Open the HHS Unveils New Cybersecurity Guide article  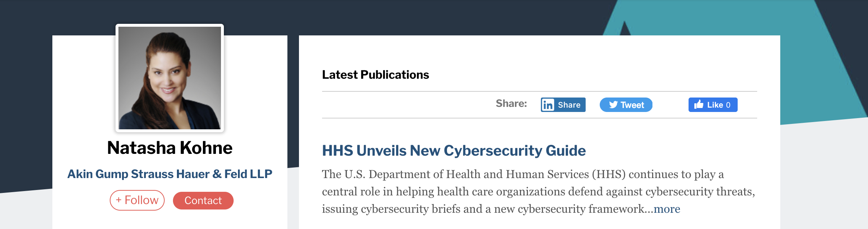453,151
